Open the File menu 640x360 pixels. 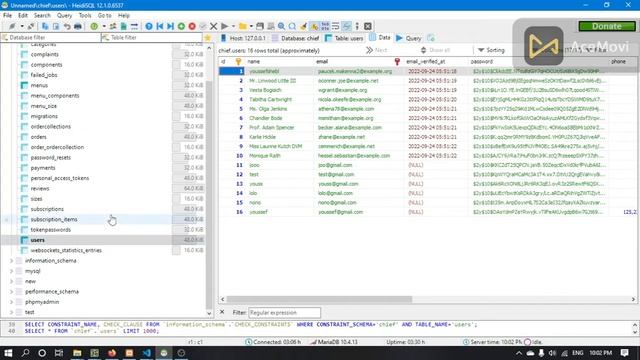point(7,16)
